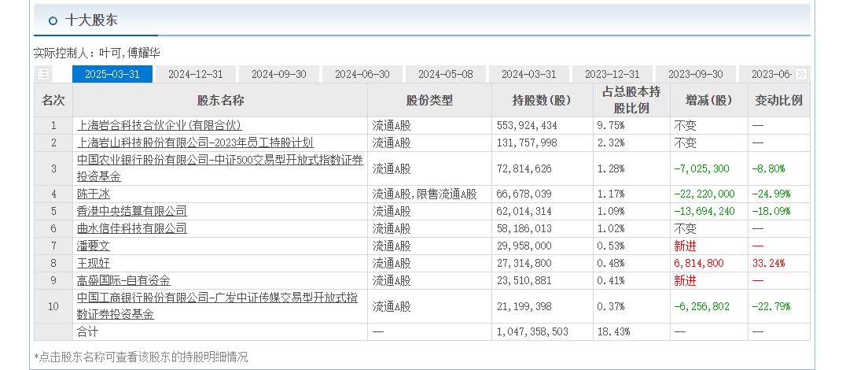The width and height of the screenshot is (868, 370).
Task: Click share count 131,757,998
Action: click(527, 143)
